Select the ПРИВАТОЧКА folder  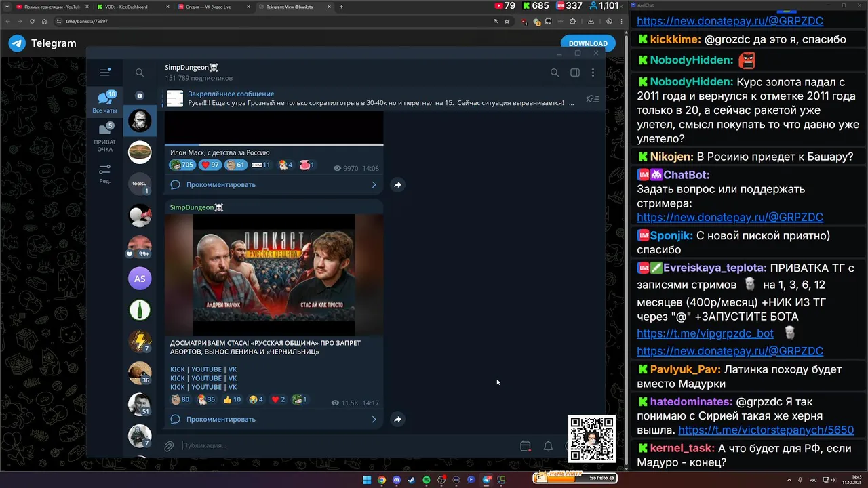pos(105,138)
